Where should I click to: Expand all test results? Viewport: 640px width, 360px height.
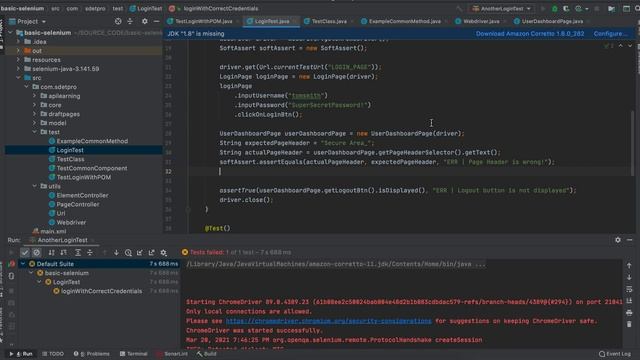coord(78,253)
